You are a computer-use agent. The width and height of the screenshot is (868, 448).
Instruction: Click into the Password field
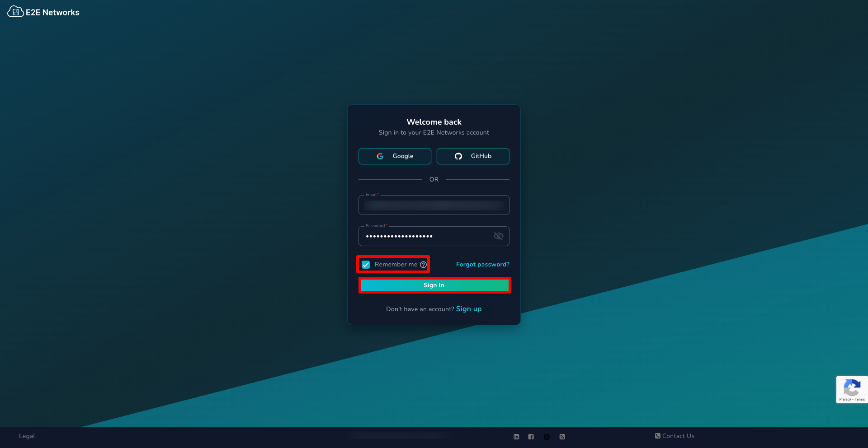click(x=425, y=236)
